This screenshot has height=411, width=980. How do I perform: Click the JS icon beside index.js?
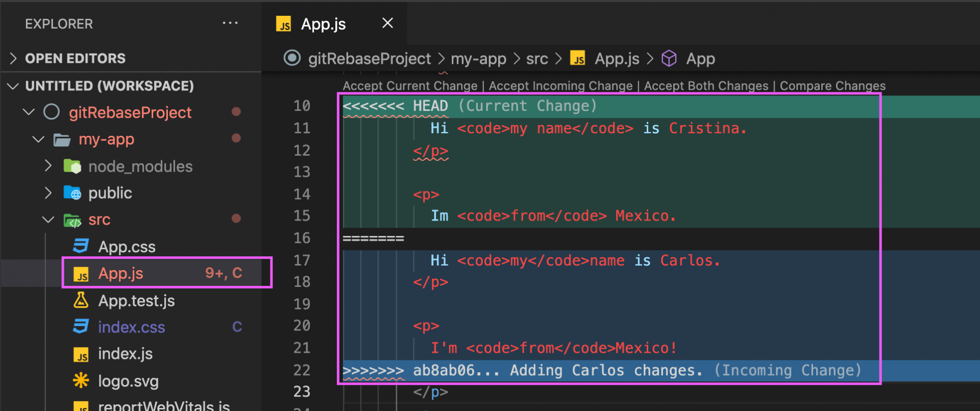pyautogui.click(x=81, y=354)
